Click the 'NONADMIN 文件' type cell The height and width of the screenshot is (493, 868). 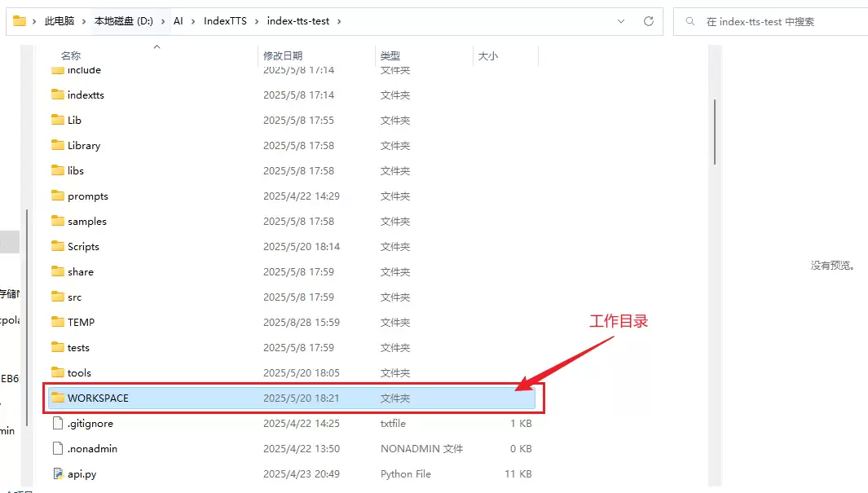[421, 449]
